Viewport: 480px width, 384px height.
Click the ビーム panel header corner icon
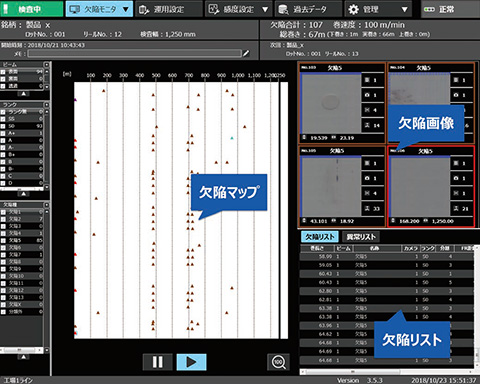(x=46, y=65)
